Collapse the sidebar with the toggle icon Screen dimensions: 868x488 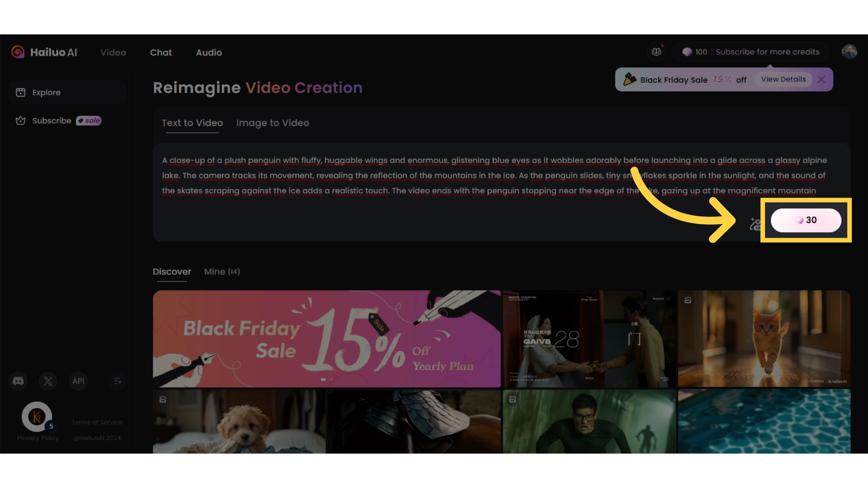point(117,381)
